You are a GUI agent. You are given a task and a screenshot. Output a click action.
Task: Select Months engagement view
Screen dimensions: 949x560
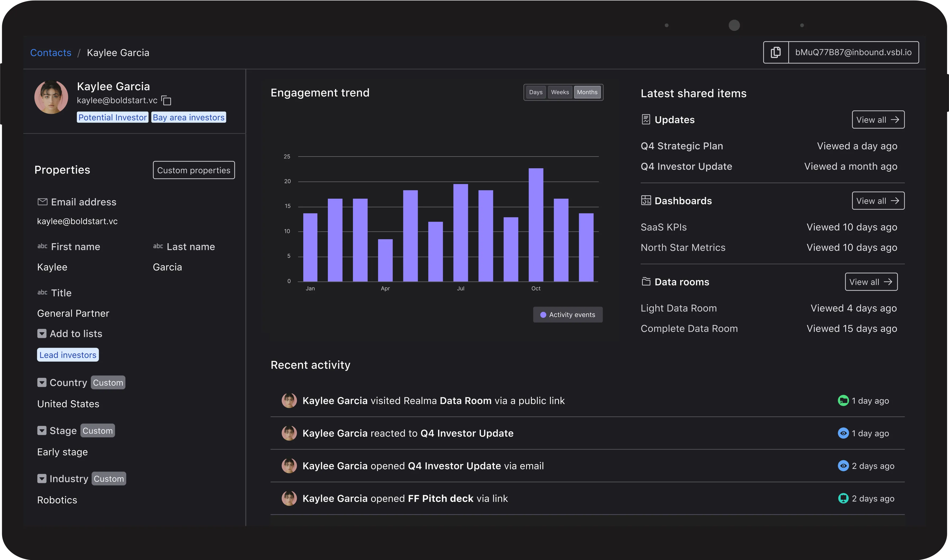click(x=587, y=92)
